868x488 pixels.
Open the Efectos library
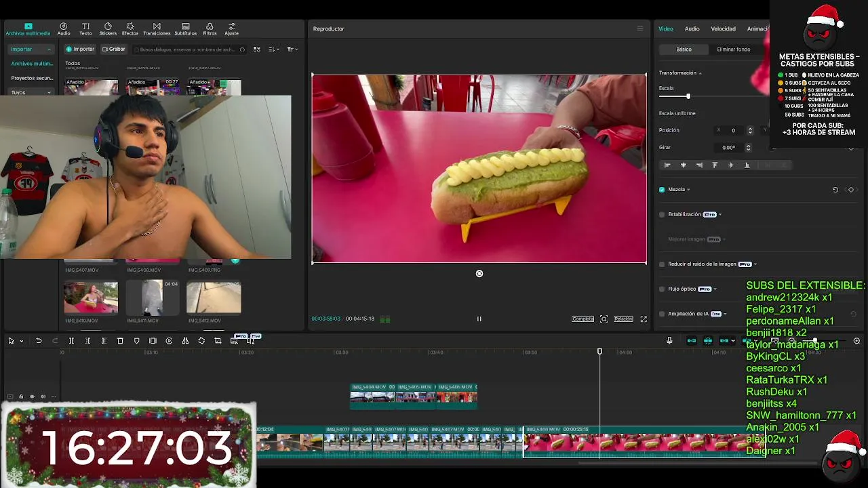coord(130,29)
